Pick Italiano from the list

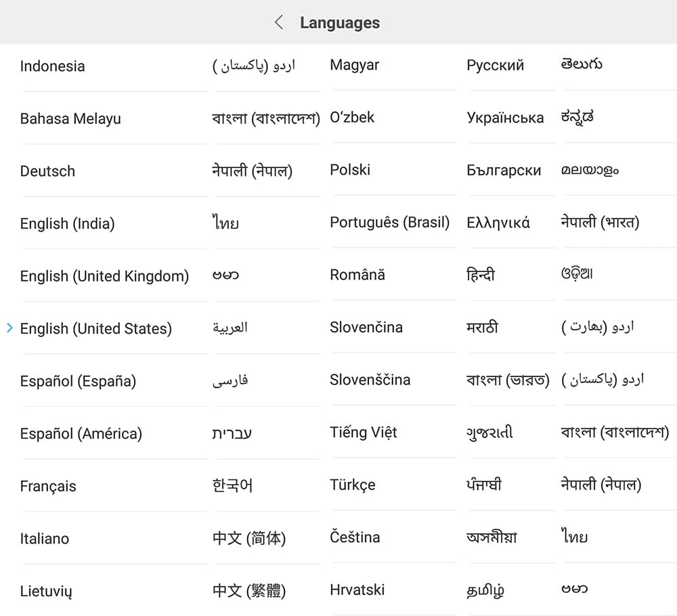click(x=45, y=539)
